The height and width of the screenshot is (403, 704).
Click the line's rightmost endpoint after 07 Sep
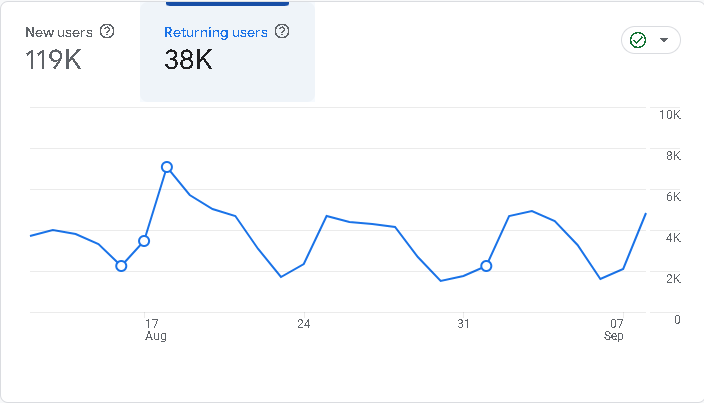(646, 214)
